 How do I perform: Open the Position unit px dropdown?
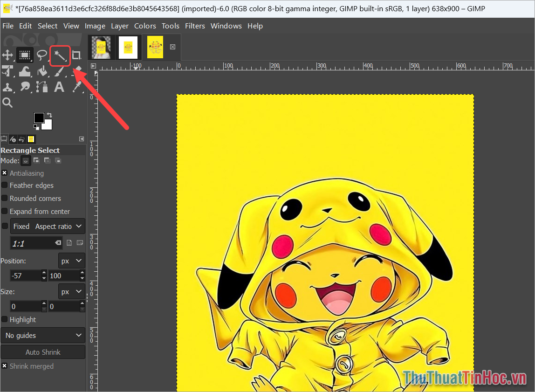click(x=72, y=261)
